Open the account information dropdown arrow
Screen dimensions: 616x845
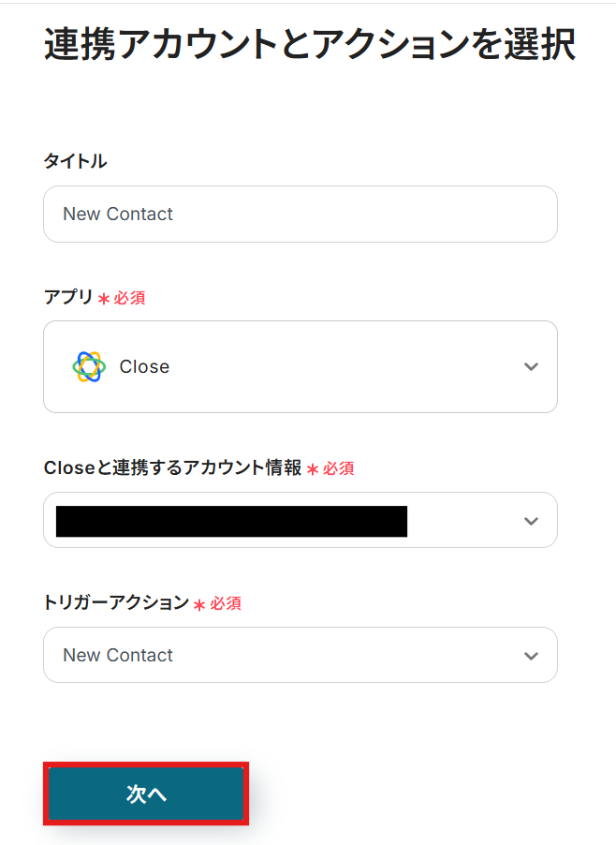[531, 521]
